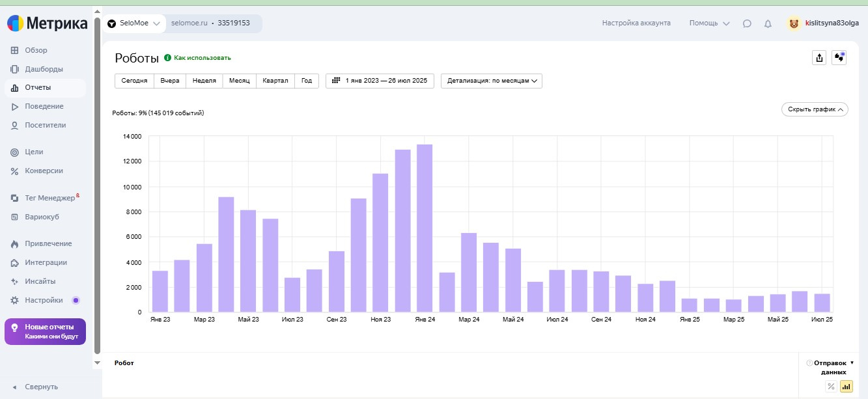This screenshot has height=399, width=868.
Task: Click the export report icon
Action: 819,58
